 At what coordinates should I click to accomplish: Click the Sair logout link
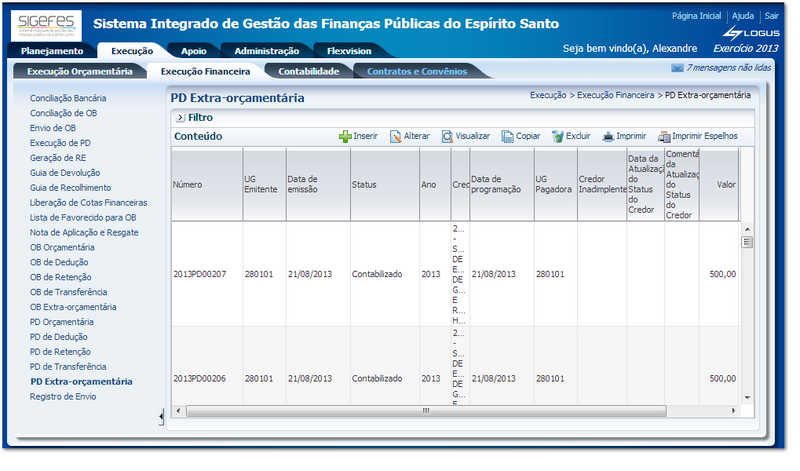pyautogui.click(x=771, y=16)
